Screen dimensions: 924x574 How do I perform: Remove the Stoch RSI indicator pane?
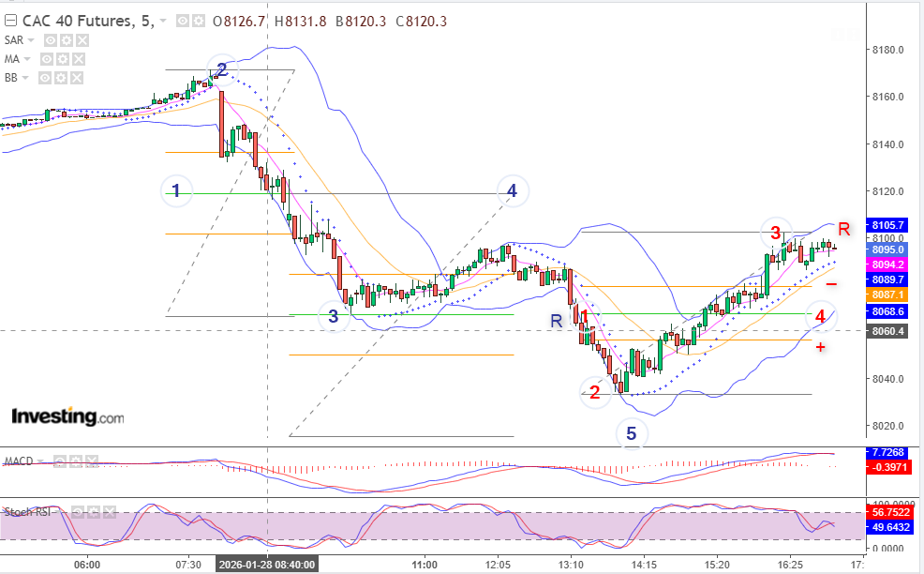110,512
